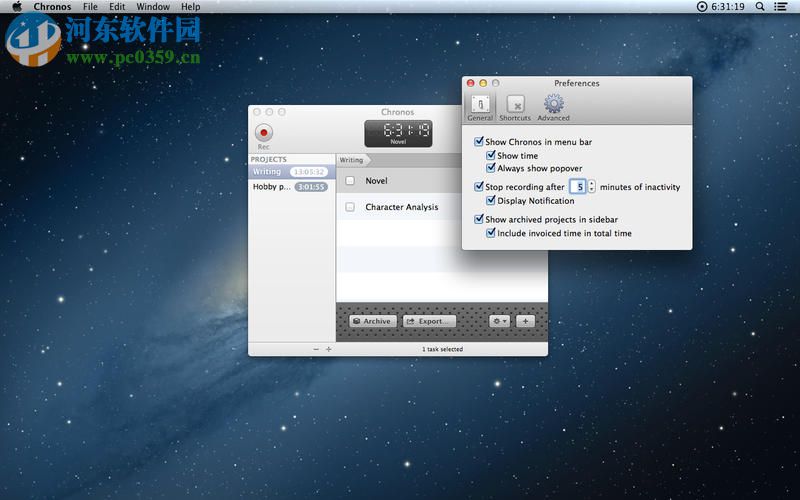Click the Chronos menu bar timer icon
This screenshot has height=500, width=800.
(702, 7)
